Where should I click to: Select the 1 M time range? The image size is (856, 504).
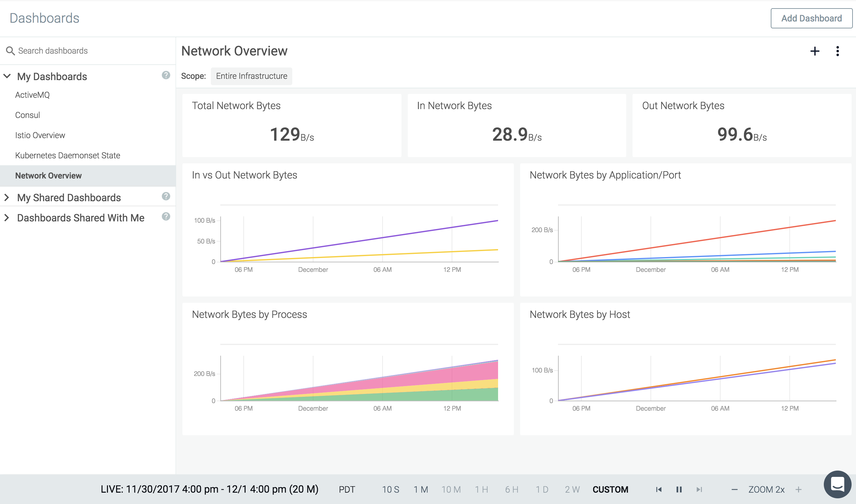point(421,489)
